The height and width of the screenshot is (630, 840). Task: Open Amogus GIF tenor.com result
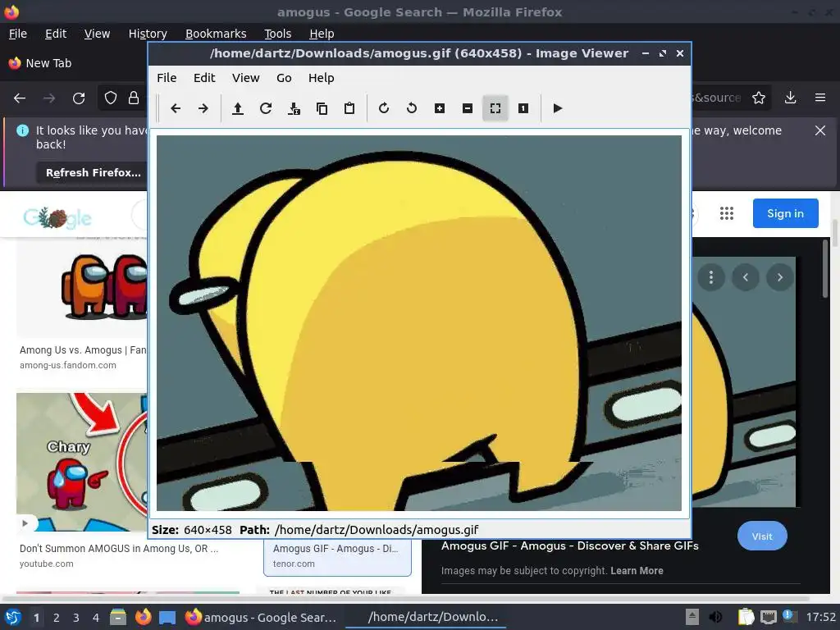click(337, 555)
